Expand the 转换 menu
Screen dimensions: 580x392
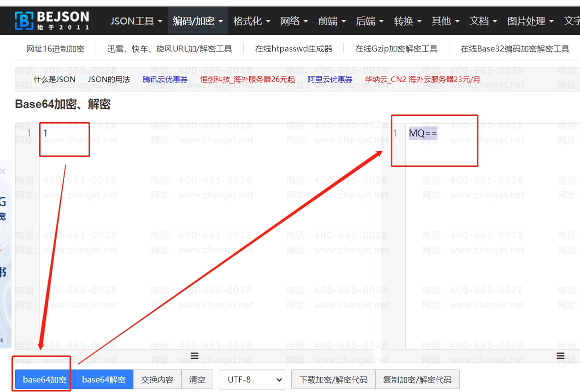(408, 21)
